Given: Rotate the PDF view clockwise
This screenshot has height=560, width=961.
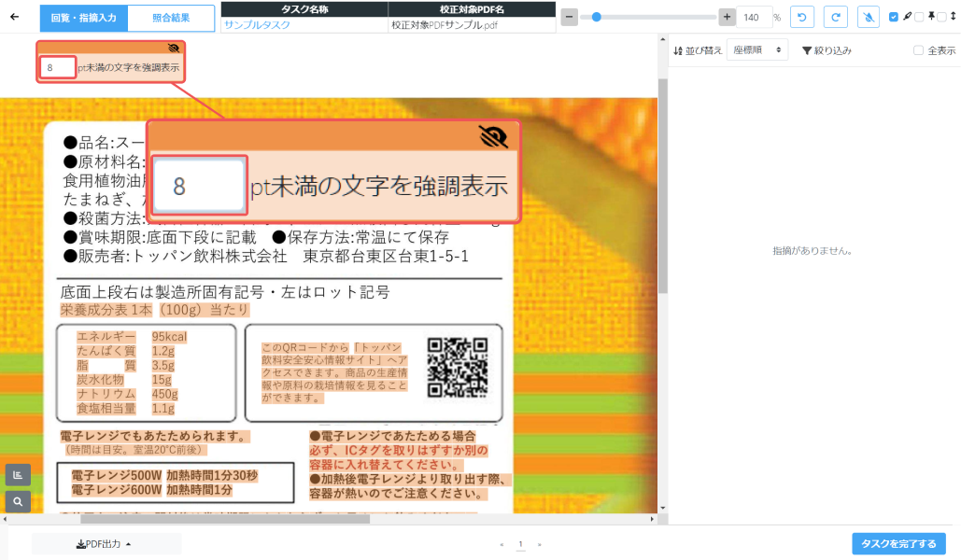Looking at the screenshot, I should click(836, 17).
